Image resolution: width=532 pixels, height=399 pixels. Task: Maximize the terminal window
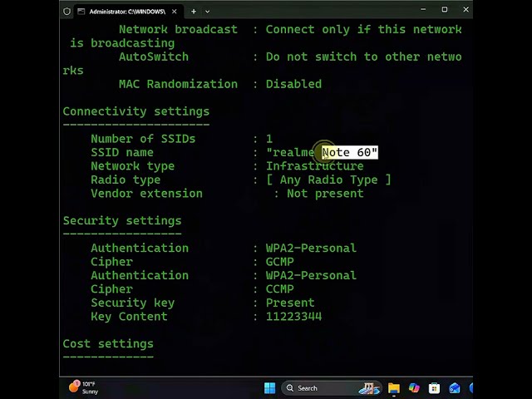[445, 10]
